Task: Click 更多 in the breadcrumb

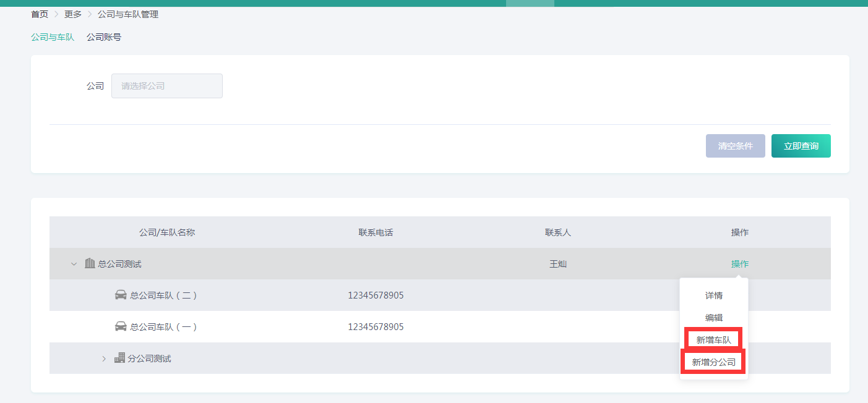Action: [x=73, y=14]
